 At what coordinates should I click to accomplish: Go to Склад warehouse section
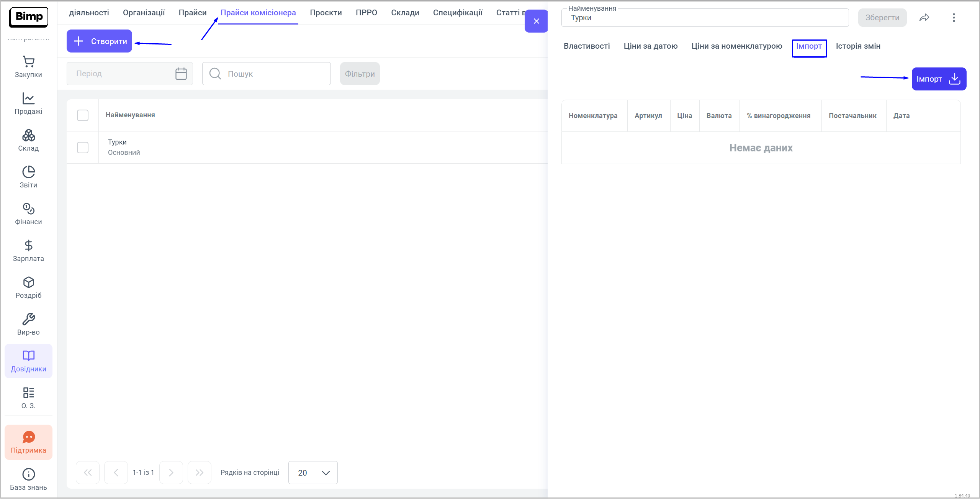pyautogui.click(x=28, y=141)
